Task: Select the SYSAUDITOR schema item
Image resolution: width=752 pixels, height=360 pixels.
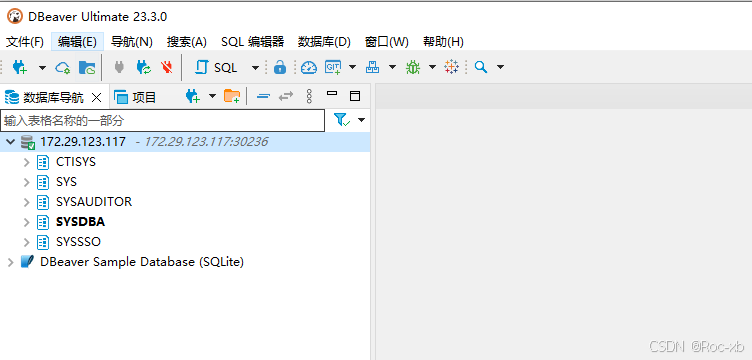Action: pos(94,202)
